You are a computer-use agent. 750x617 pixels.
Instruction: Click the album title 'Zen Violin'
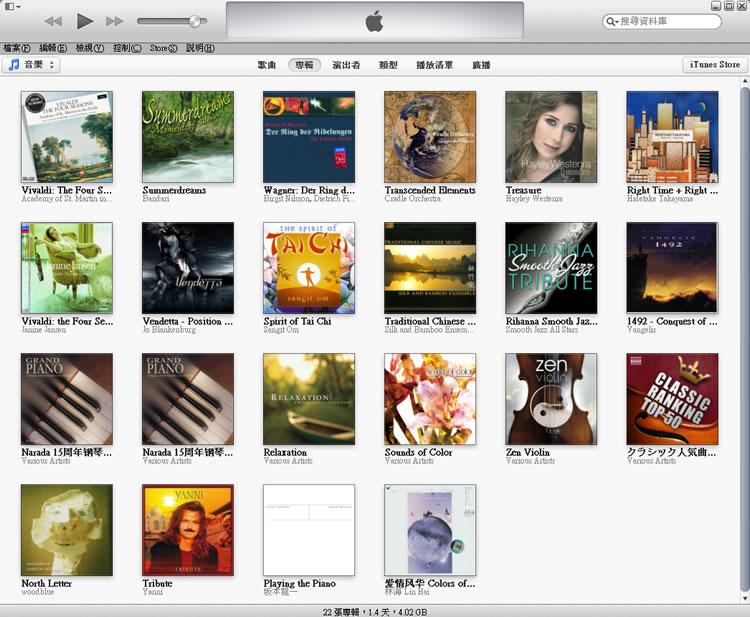click(x=528, y=452)
